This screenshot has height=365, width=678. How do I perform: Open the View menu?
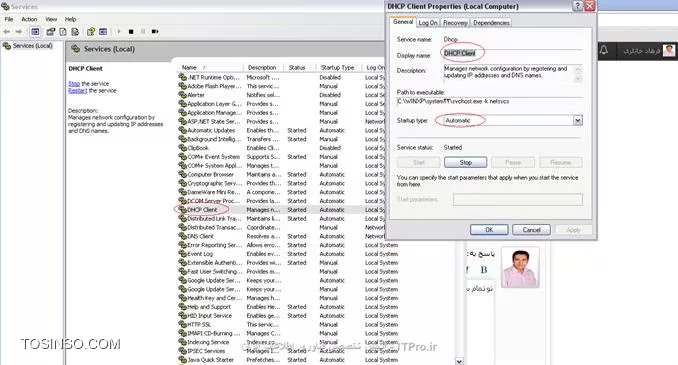click(51, 19)
